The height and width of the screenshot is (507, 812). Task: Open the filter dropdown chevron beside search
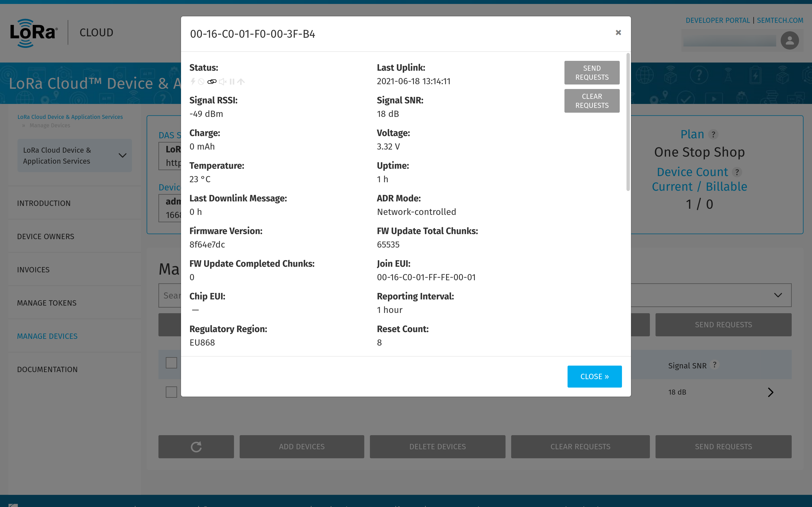point(778,295)
